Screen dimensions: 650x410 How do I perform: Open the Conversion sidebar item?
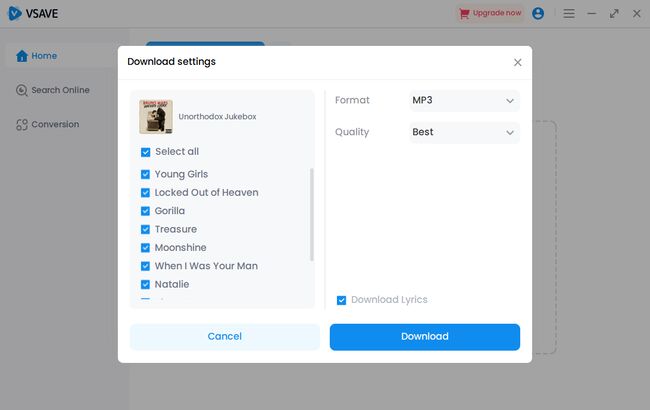47,124
